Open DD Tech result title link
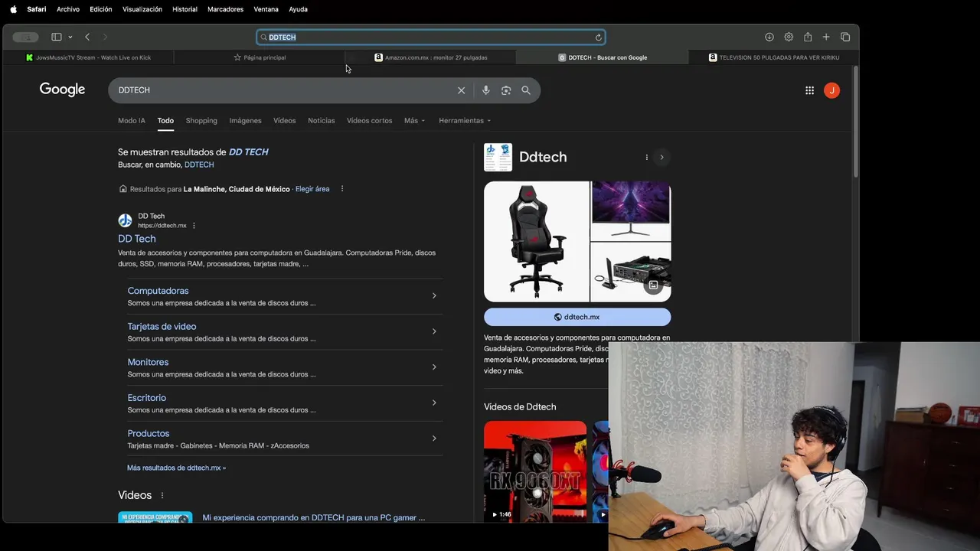This screenshot has width=980, height=551. coord(137,239)
